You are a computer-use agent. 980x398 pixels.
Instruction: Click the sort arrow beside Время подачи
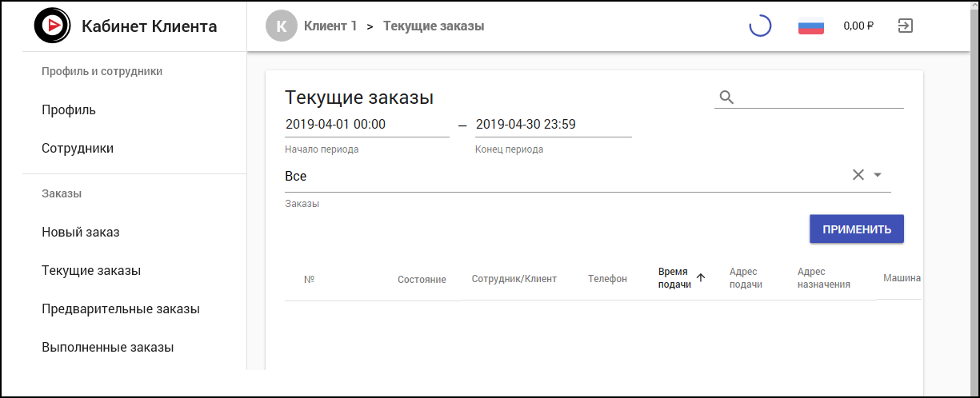[701, 277]
